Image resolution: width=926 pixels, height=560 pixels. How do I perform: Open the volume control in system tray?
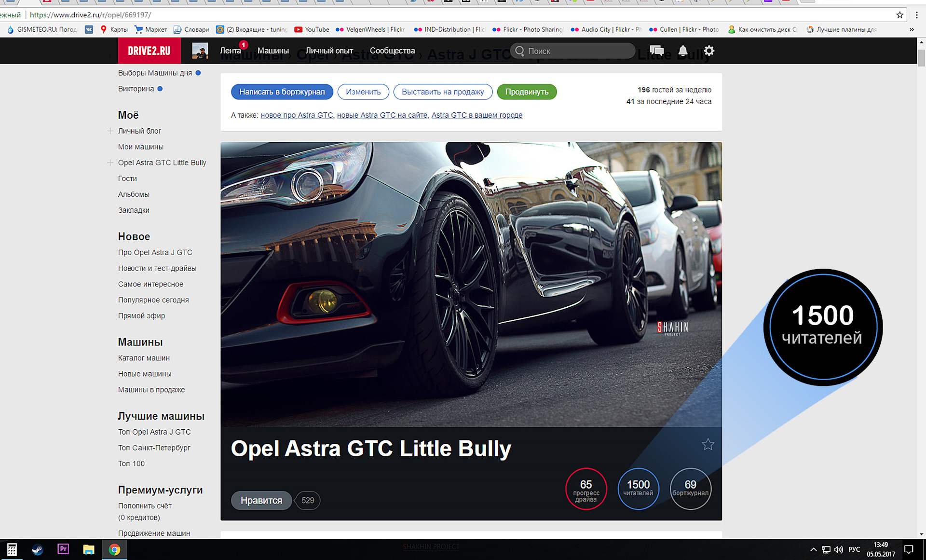tap(839, 549)
